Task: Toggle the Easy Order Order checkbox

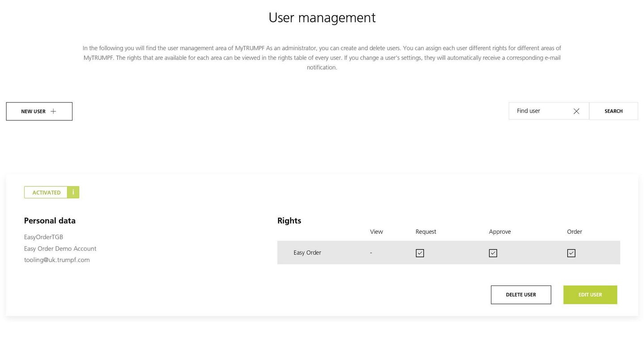Action: click(x=571, y=253)
